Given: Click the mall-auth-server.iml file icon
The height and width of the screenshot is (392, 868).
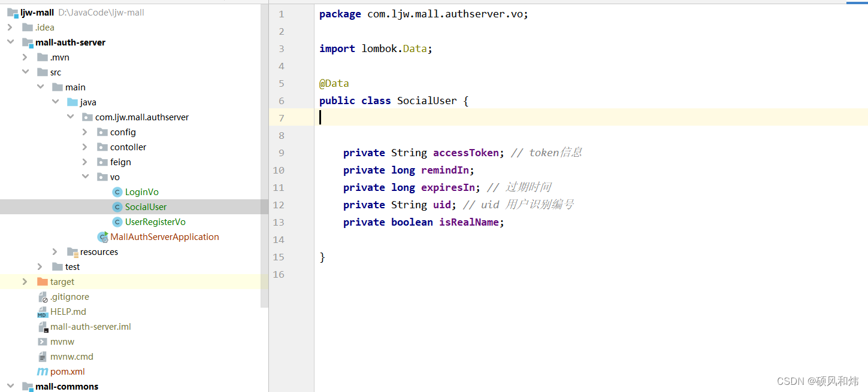Looking at the screenshot, I should pyautogui.click(x=43, y=327).
